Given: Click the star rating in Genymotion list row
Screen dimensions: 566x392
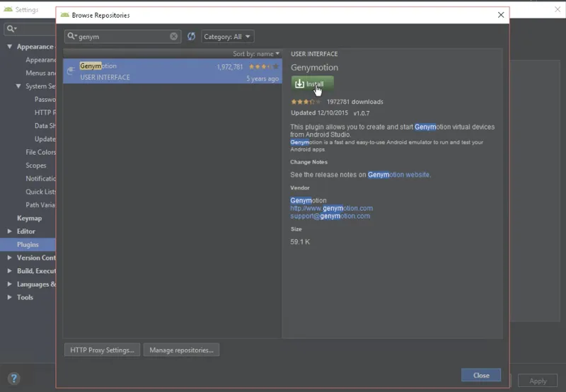Looking at the screenshot, I should 263,67.
